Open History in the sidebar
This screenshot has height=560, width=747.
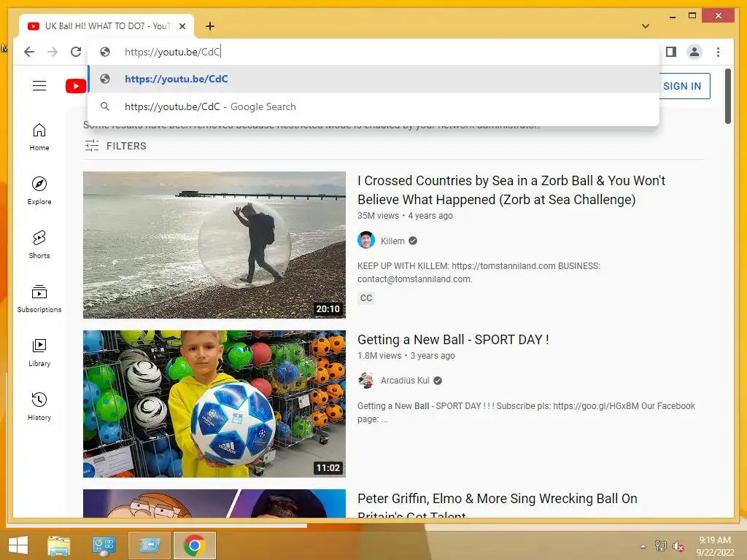pos(39,406)
